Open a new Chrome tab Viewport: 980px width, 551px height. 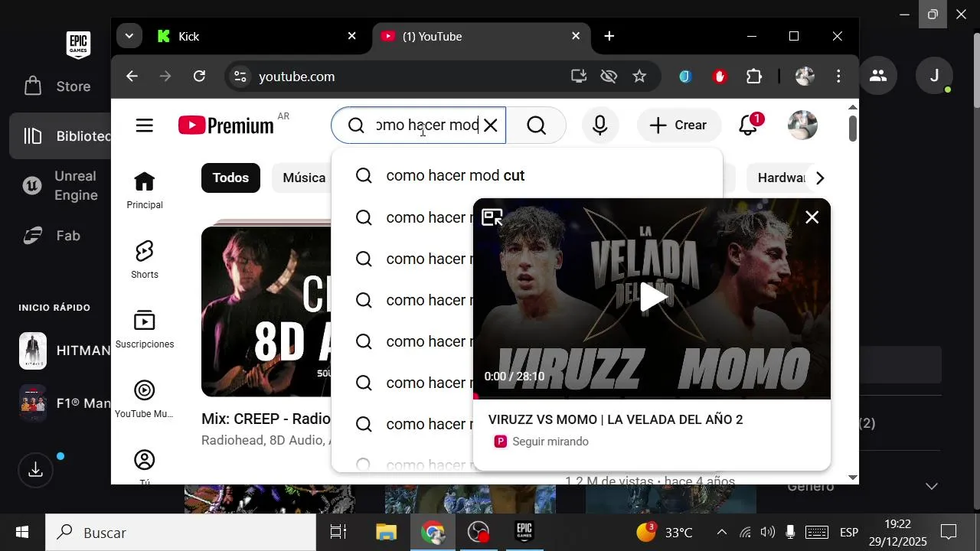point(609,36)
